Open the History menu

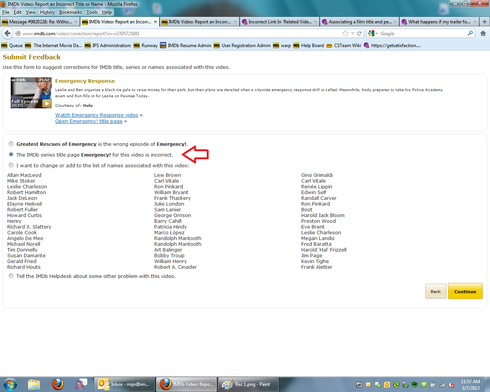(x=47, y=12)
